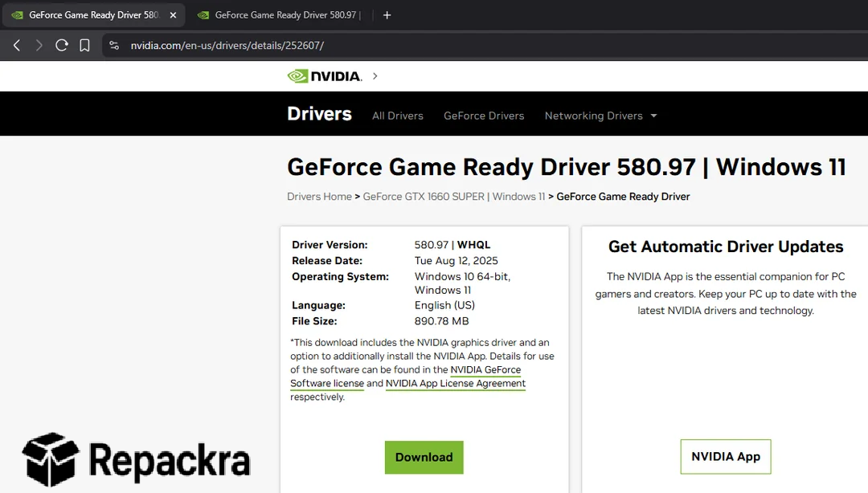Image resolution: width=868 pixels, height=493 pixels.
Task: Switch to the second GeForce Game Ready Driver tab
Action: (x=280, y=15)
